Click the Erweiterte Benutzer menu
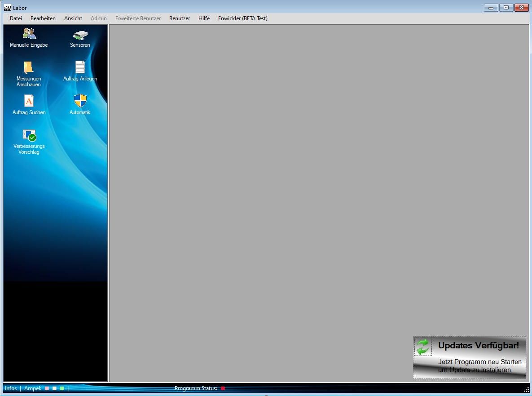532x396 pixels. tap(138, 18)
